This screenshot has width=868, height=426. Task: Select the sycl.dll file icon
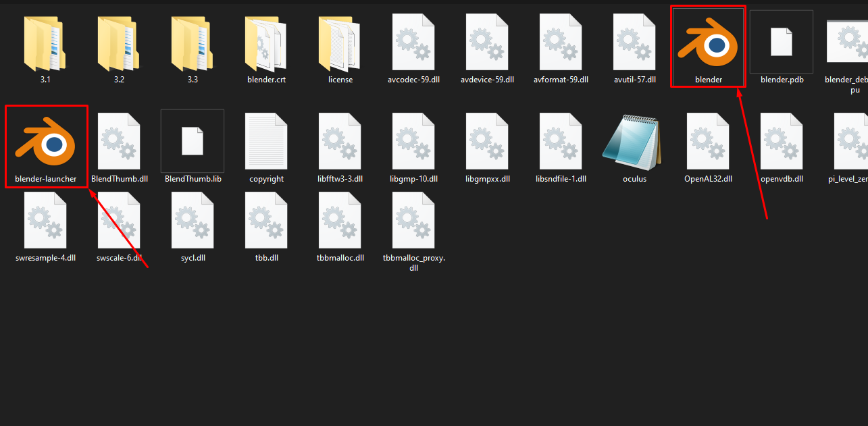coord(193,221)
